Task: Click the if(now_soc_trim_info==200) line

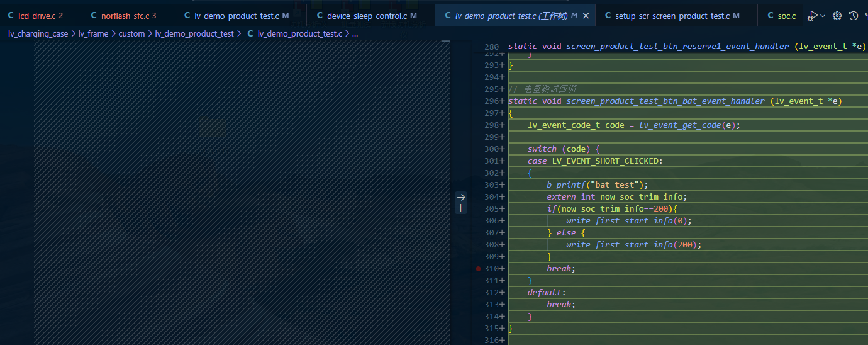Action: tap(611, 209)
